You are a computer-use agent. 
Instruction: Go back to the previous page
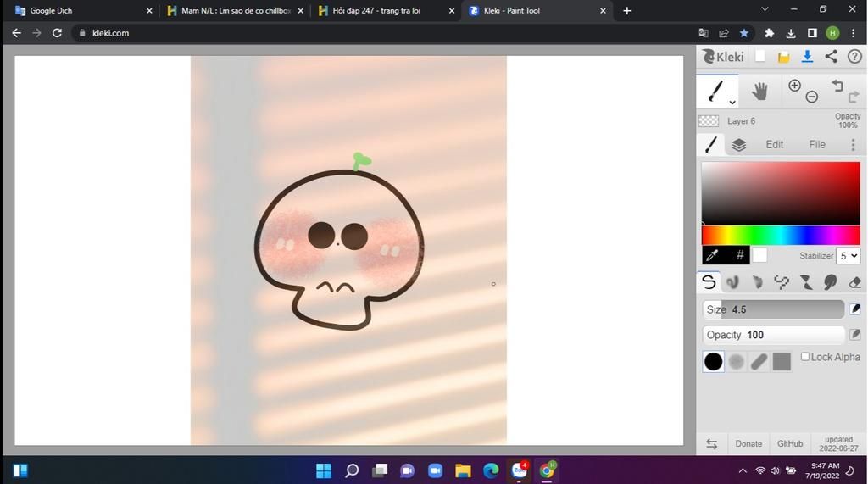(x=17, y=33)
